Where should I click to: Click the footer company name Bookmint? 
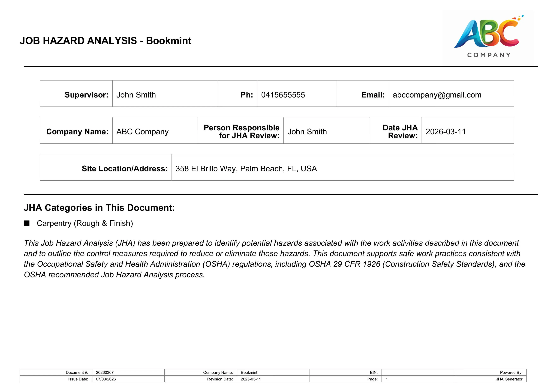249,372
